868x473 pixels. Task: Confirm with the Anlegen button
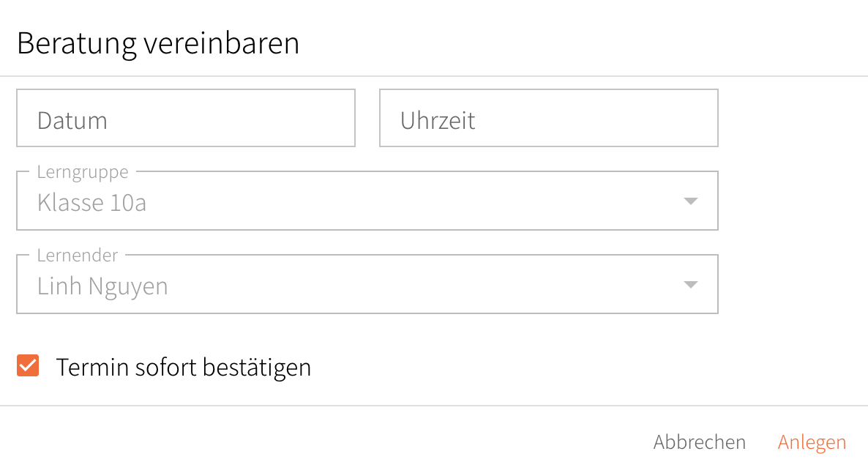click(812, 442)
